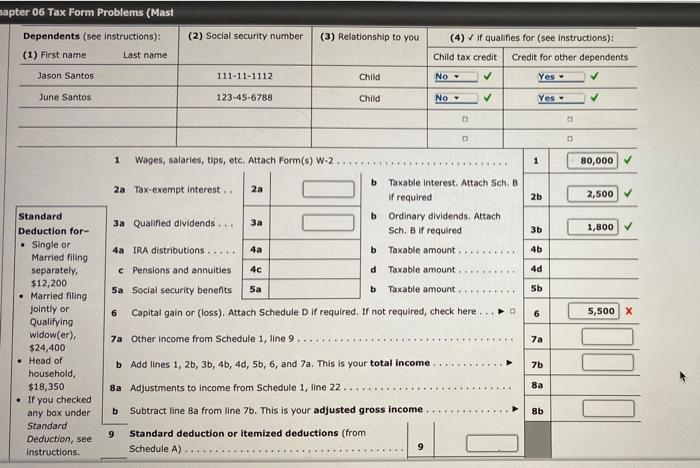Click green checkmark next to June's Credit for other dependents
Screen dimensions: 700x468
tap(595, 97)
